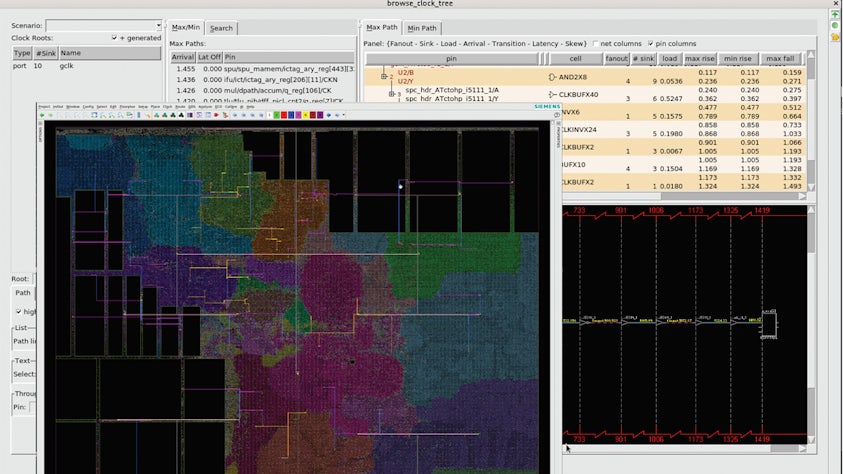Click the 'fanout' column header

point(616,59)
